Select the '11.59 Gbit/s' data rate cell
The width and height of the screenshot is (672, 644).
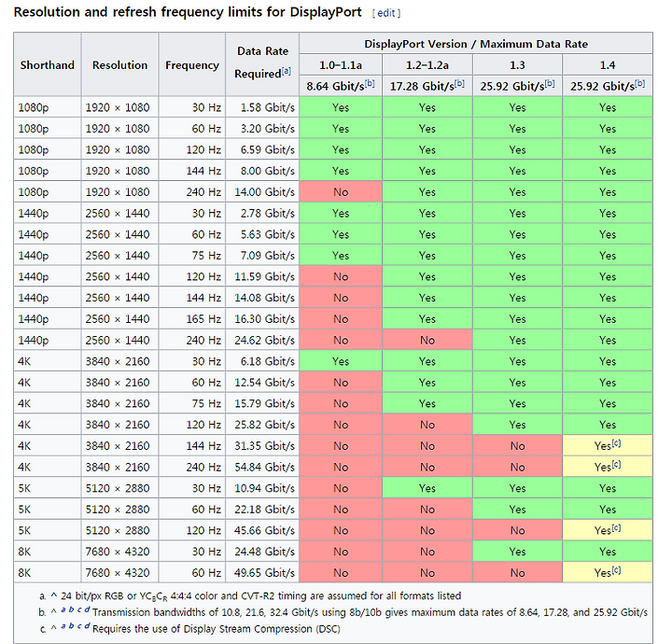coord(262,276)
